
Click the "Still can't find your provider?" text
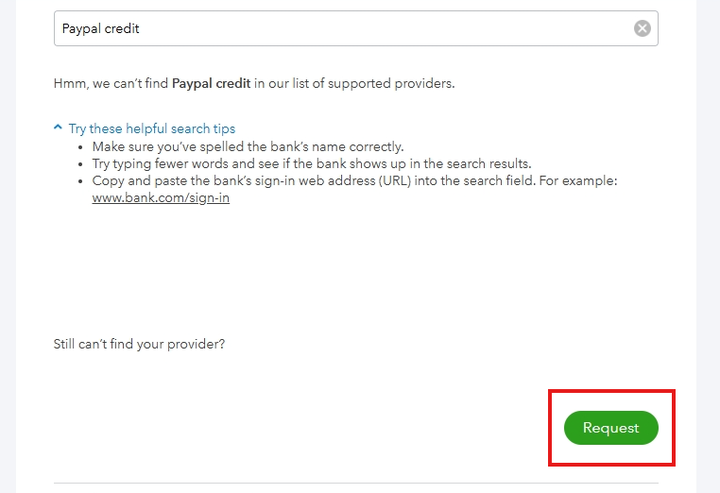coord(139,344)
